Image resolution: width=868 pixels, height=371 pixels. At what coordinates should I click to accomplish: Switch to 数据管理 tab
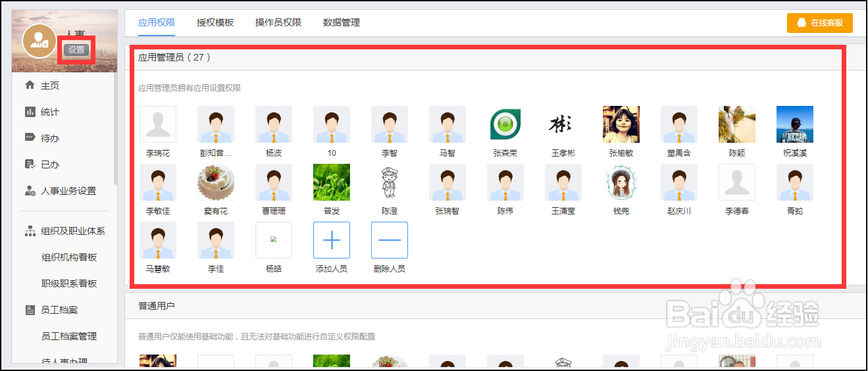(342, 22)
